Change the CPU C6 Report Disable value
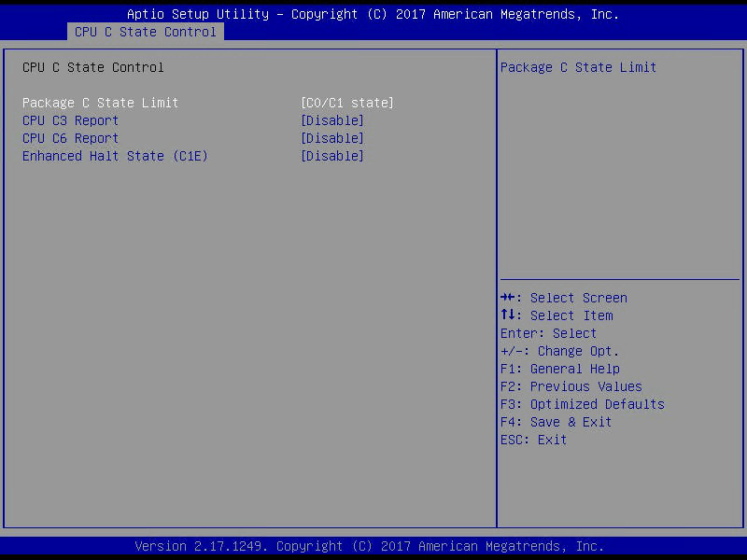The image size is (747, 560). click(x=331, y=138)
